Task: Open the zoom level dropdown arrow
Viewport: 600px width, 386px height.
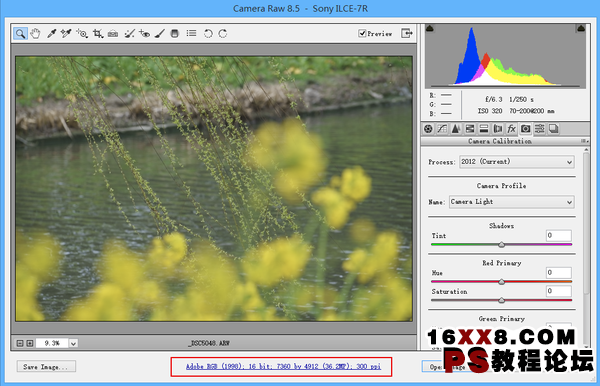Action: point(73,343)
